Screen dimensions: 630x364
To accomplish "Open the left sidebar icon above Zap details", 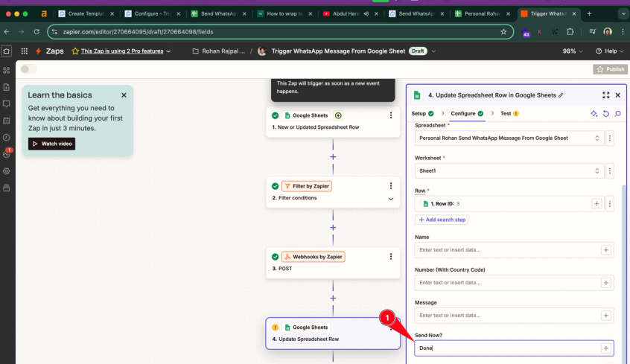I will tap(7, 70).
